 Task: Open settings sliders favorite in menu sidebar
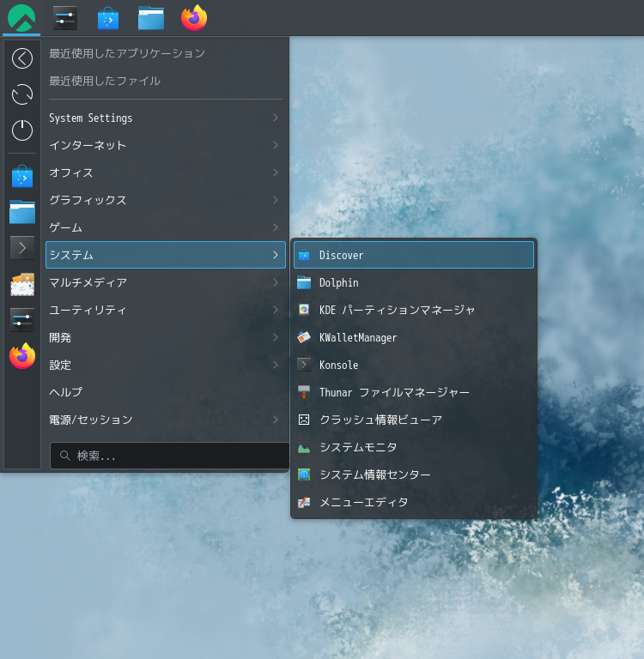pos(22,320)
